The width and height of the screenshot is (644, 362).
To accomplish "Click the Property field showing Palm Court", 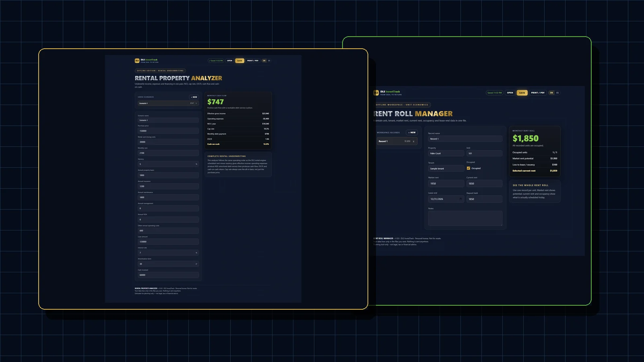I will coord(446,153).
